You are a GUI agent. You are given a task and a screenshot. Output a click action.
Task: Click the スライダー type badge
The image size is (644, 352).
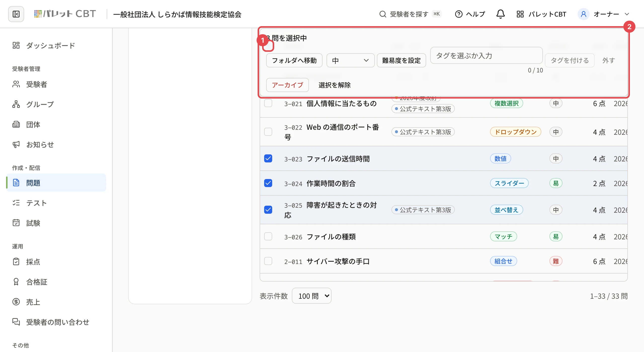pos(509,183)
